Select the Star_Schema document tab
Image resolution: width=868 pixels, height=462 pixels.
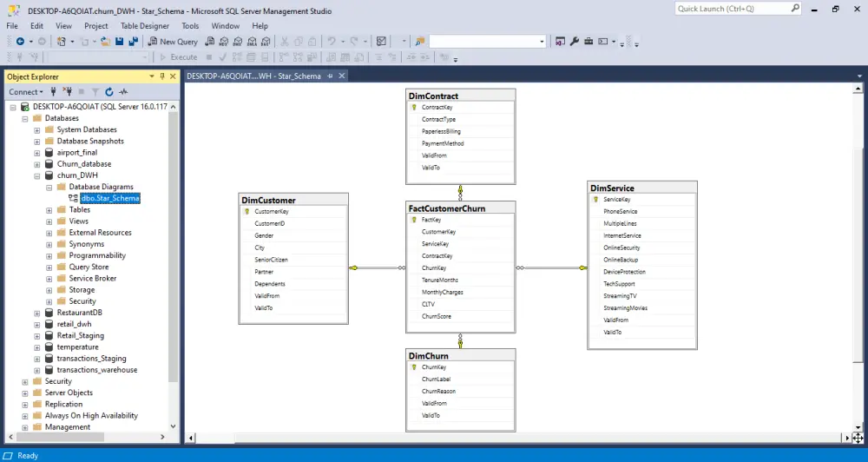(253, 76)
